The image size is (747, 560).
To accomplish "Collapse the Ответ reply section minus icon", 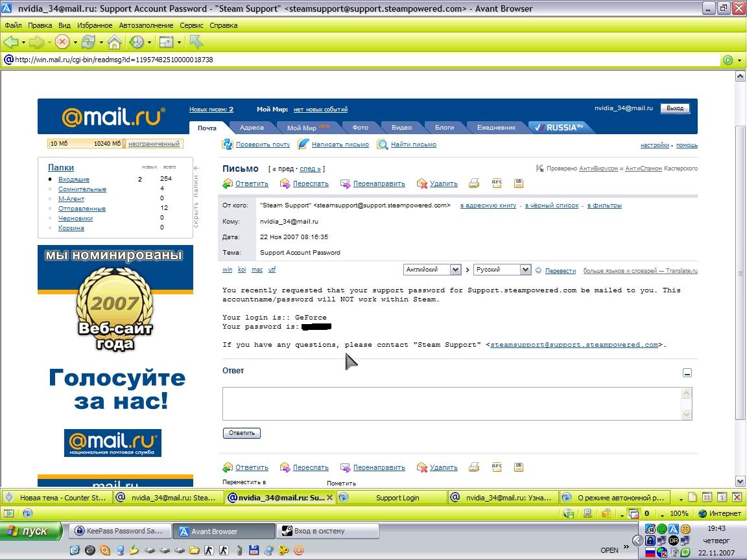I will pyautogui.click(x=687, y=373).
